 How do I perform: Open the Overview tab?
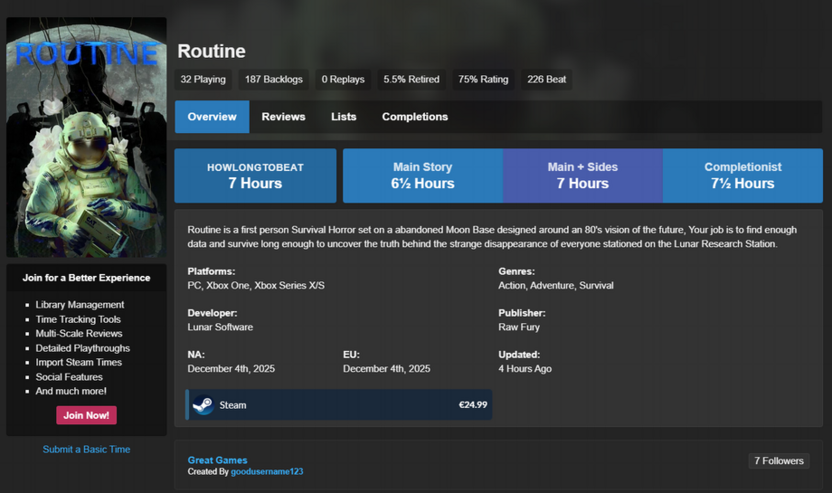point(212,117)
